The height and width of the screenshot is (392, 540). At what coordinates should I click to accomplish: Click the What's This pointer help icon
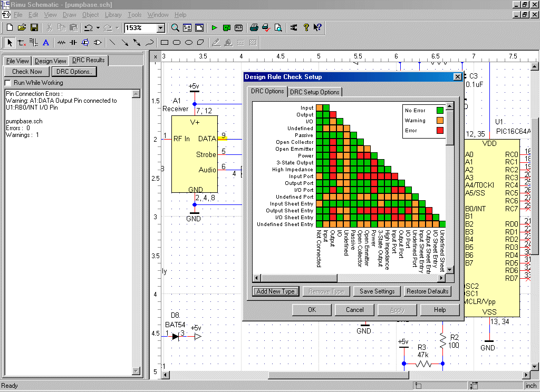pyautogui.click(x=317, y=28)
